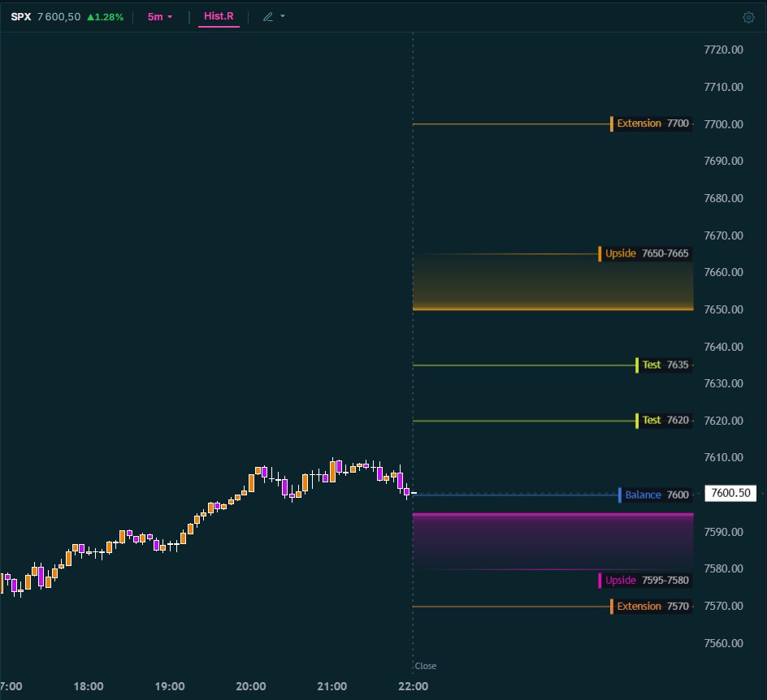Screen dimensions: 767x700
Task: Select the Upside 7650-7665 zone label
Action: tap(645, 253)
